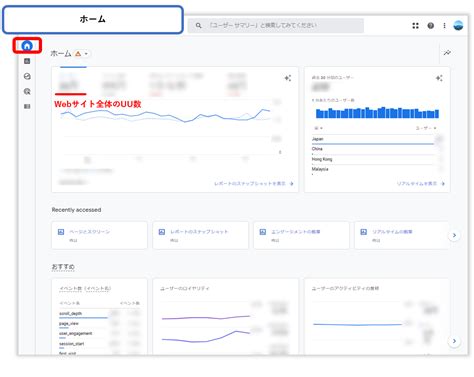Click the arrow after リアルタイムを表示
Viewport: 474px width, 377px height.
(x=443, y=184)
